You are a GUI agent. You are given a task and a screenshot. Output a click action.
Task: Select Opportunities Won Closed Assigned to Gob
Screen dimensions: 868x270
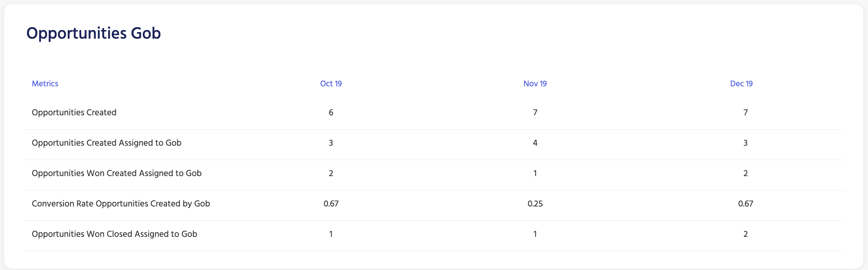pos(114,234)
